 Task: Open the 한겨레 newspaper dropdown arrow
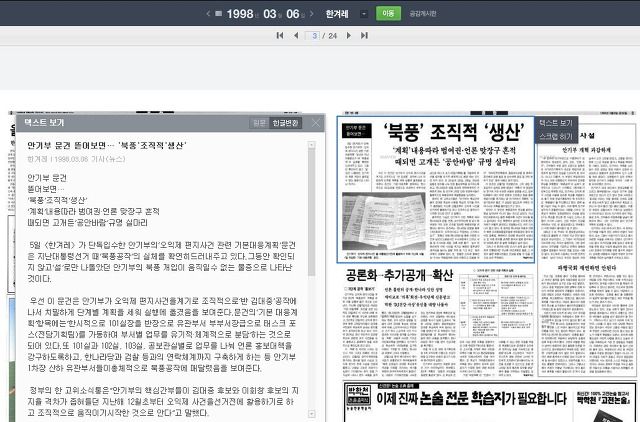tap(364, 13)
